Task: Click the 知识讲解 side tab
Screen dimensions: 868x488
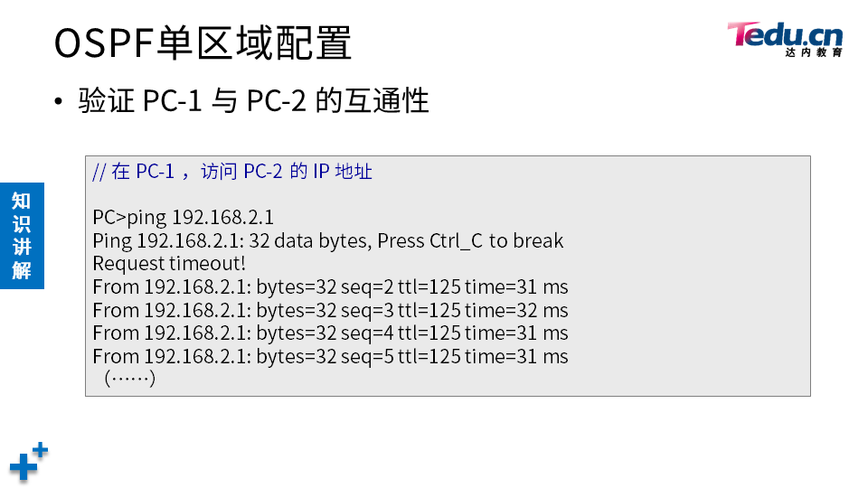Action: (22, 235)
